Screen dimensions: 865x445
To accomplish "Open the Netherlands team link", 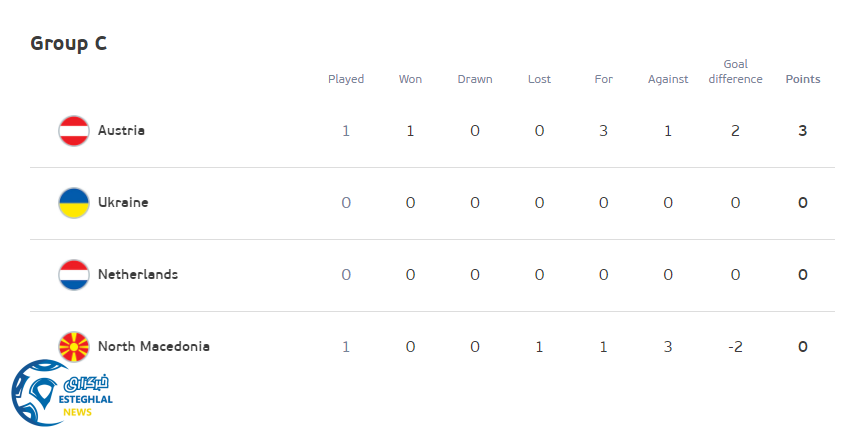I will (x=137, y=275).
